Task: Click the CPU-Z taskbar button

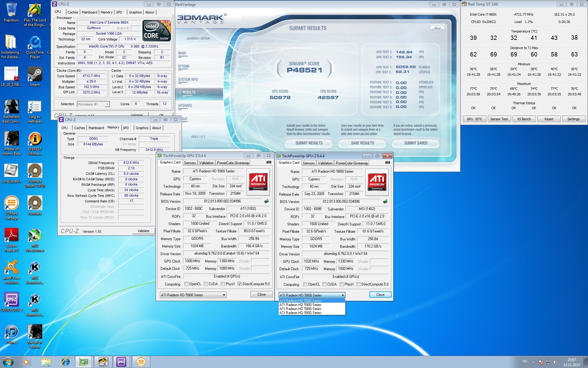Action: coord(121,362)
